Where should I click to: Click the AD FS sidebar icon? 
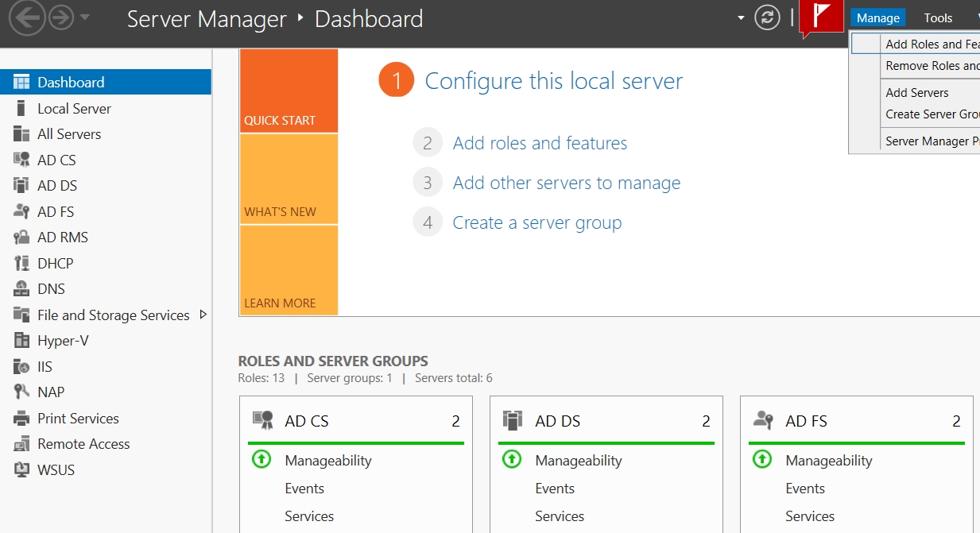pyautogui.click(x=21, y=211)
